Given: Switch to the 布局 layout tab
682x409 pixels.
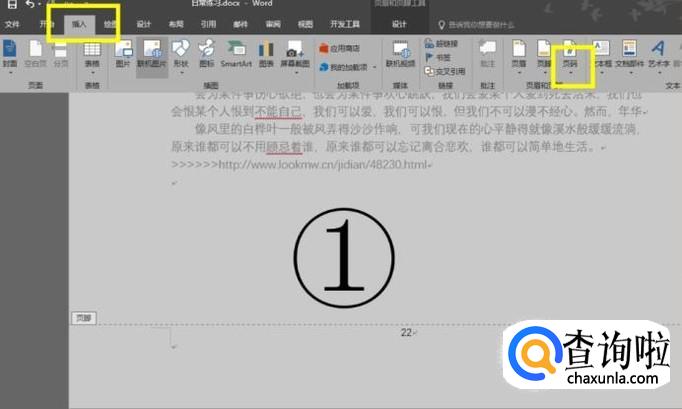Looking at the screenshot, I should coord(176,24).
